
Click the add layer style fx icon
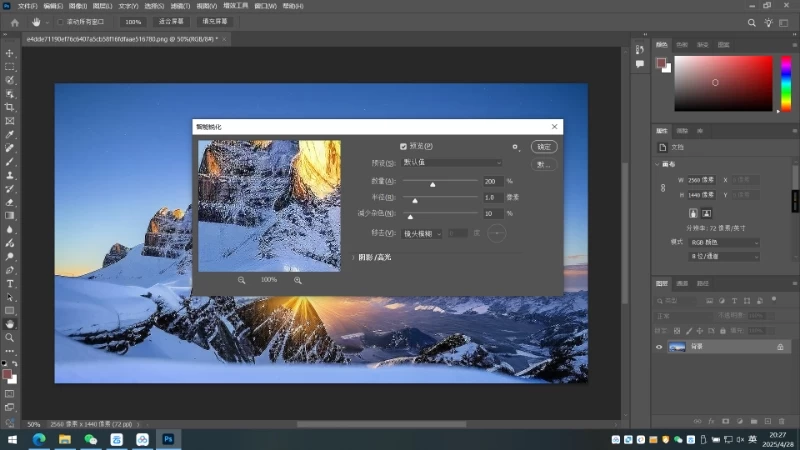coord(711,421)
